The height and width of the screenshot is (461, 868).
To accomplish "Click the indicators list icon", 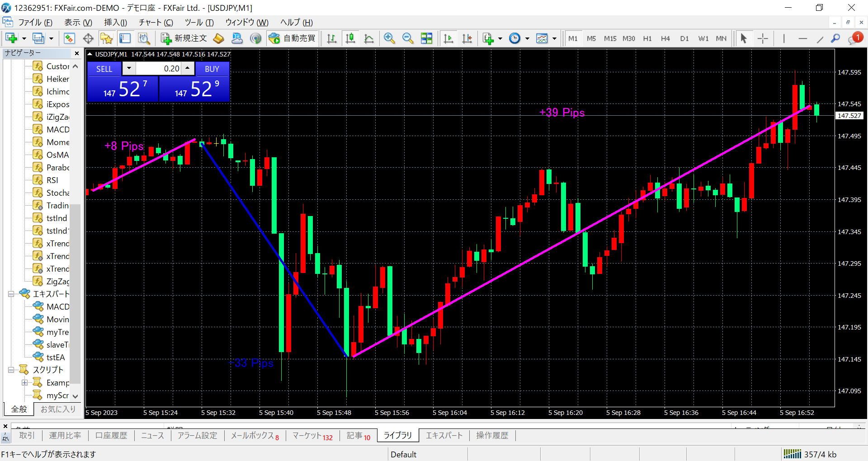I will click(x=488, y=38).
